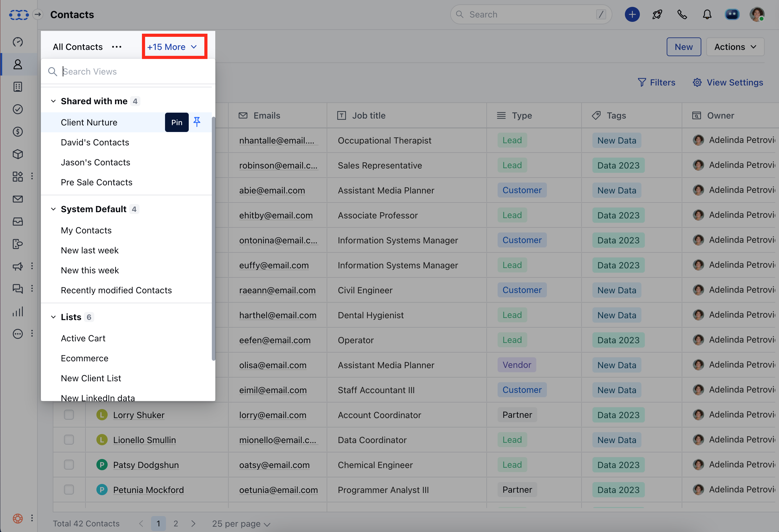Screen dimensions: 779x532
Task: Click the rocket icon in top bar
Action: coord(657,14)
